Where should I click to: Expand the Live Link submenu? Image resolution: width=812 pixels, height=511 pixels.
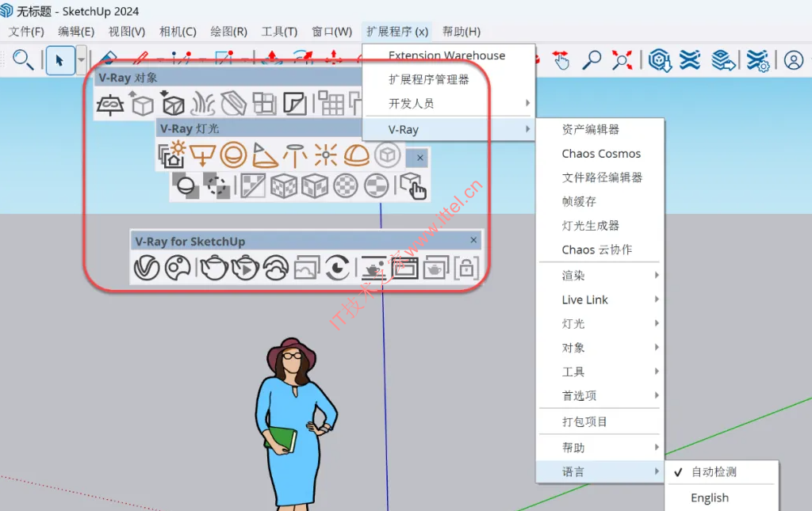click(x=600, y=299)
